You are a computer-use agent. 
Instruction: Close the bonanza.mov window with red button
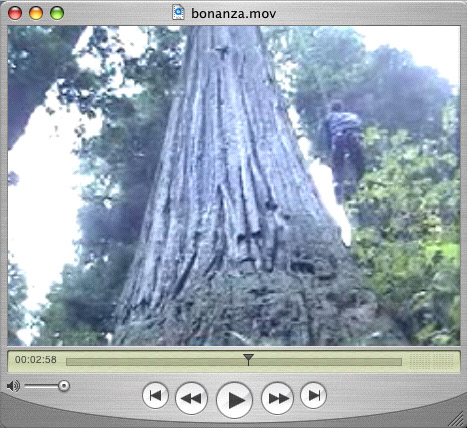click(x=15, y=13)
